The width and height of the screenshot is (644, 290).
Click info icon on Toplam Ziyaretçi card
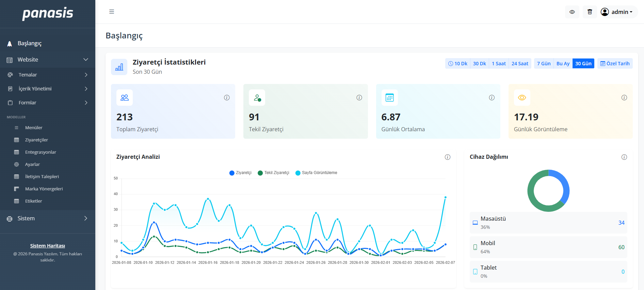(227, 98)
